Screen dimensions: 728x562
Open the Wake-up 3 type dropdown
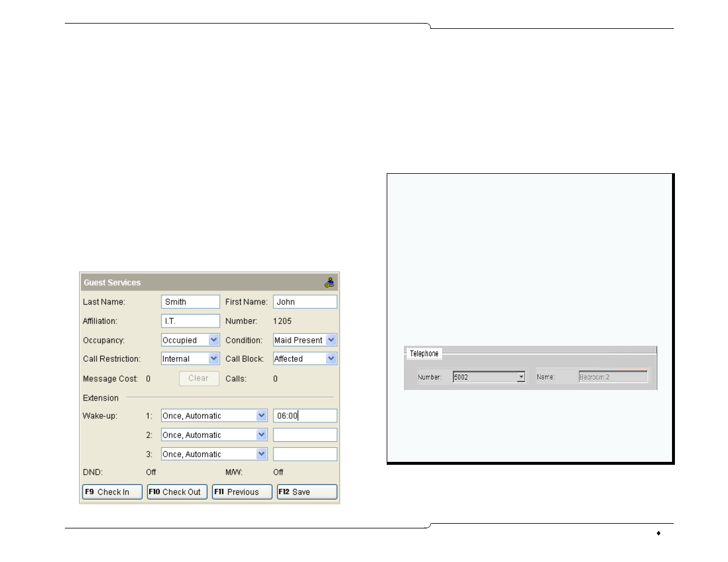coord(214,454)
